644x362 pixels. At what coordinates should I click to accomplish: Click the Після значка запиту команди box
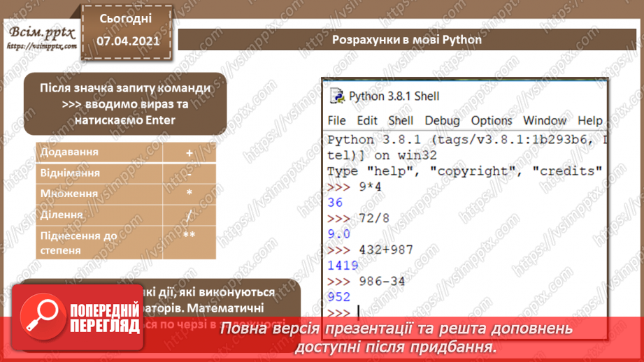125,104
